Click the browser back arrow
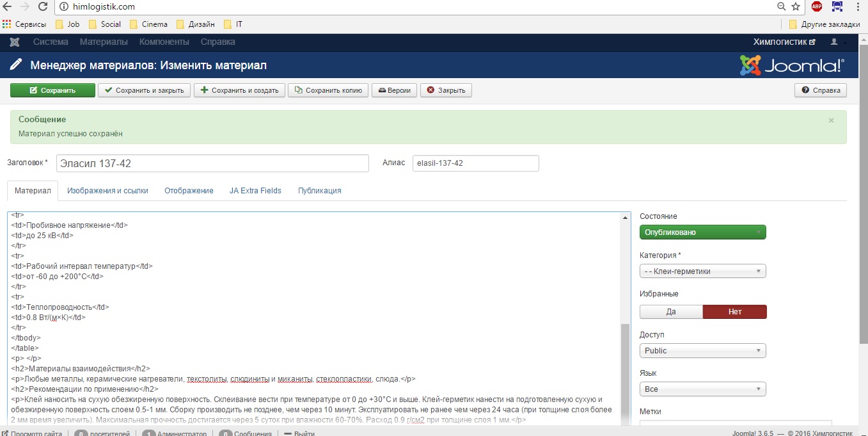The image size is (868, 436). [x=7, y=7]
